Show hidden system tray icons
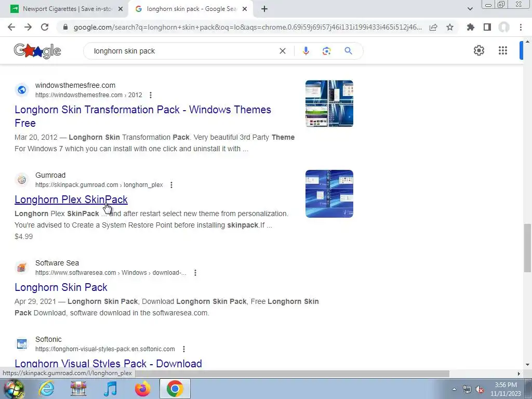The height and width of the screenshot is (399, 532). click(454, 389)
